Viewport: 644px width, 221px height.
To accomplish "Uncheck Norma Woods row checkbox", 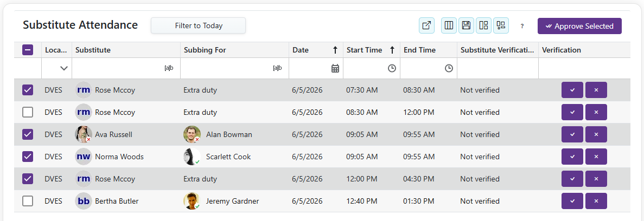I will point(28,156).
